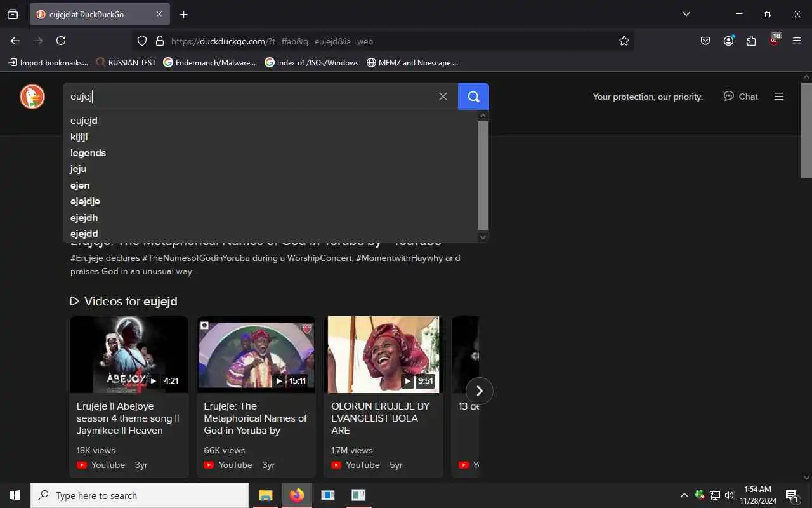The height and width of the screenshot is (508, 812).
Task: Open Firefox tracking protection shield
Action: tap(142, 41)
